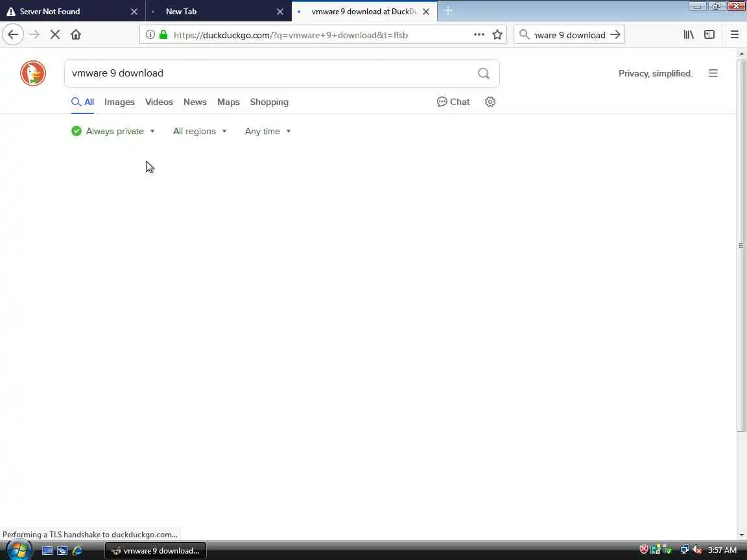Select the Shopping results tab
The height and width of the screenshot is (560, 747).
269,102
